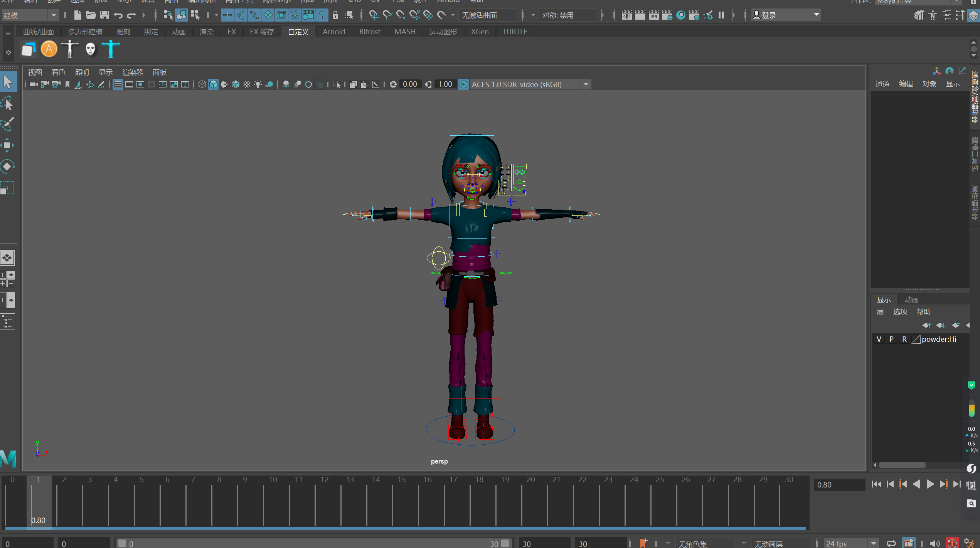Open the 帮助 layer editor menu

924,312
